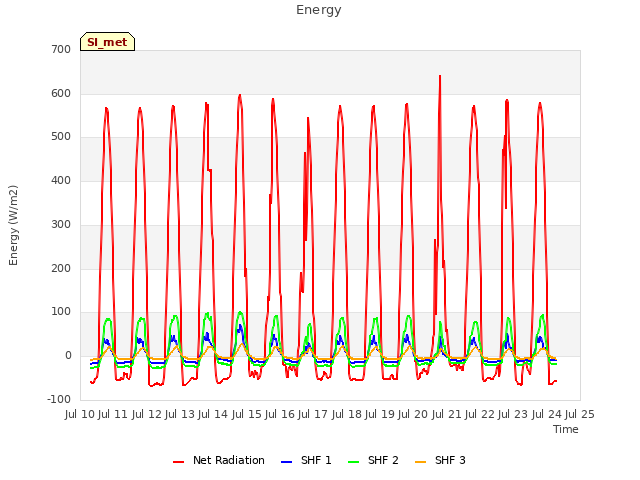Toggle Net Radiation series in legend
Screen dimensions: 640x480
tap(219, 460)
